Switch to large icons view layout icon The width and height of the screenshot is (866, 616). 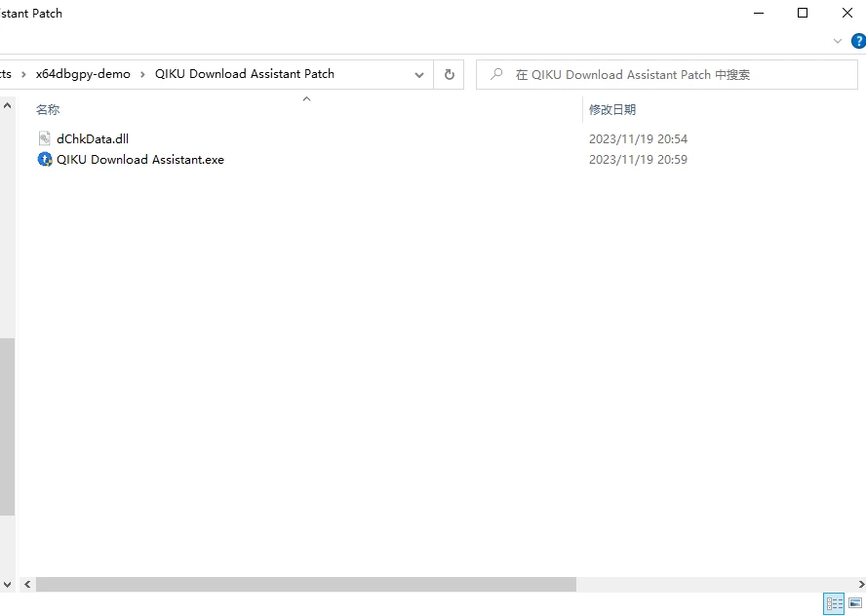coord(855,603)
